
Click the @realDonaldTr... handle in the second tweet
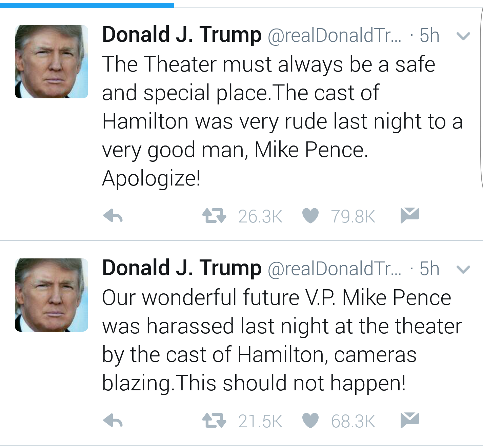pos(334,269)
